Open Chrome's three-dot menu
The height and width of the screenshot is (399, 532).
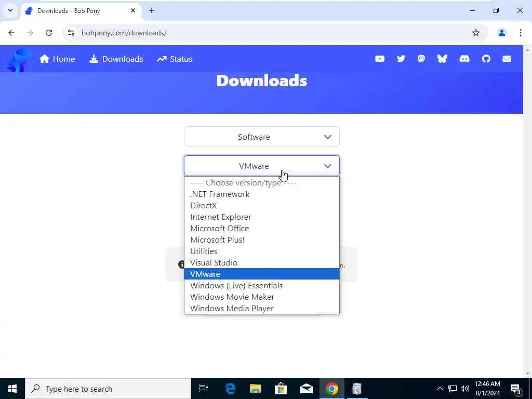521,33
